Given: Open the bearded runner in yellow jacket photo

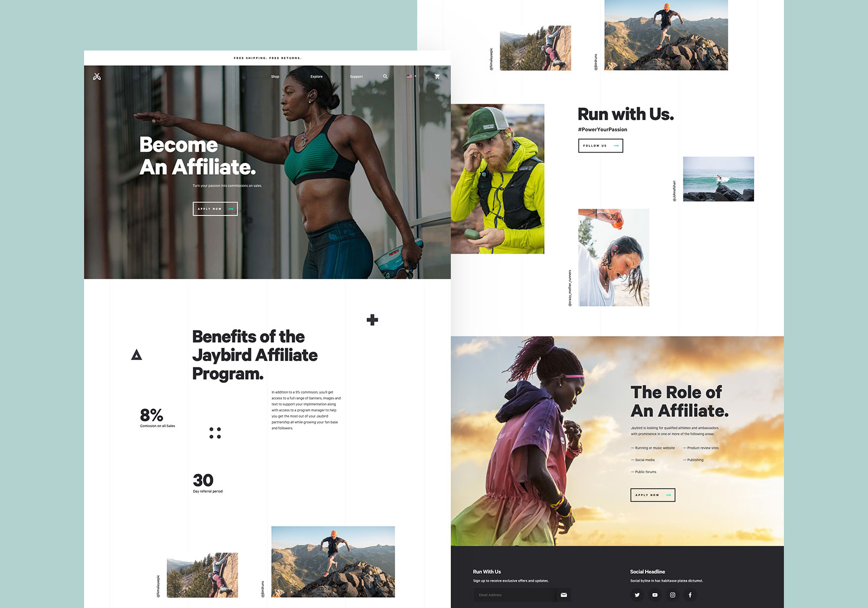Looking at the screenshot, I should (497, 179).
